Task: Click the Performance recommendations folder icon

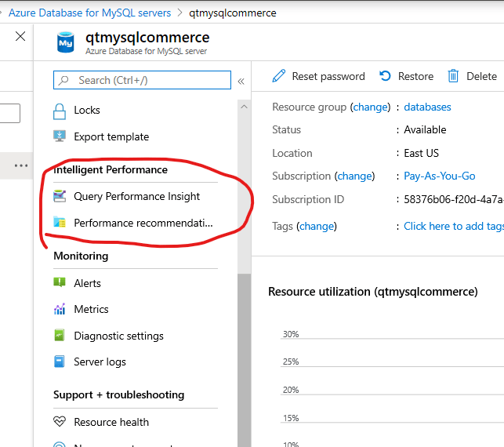Action: pos(60,222)
